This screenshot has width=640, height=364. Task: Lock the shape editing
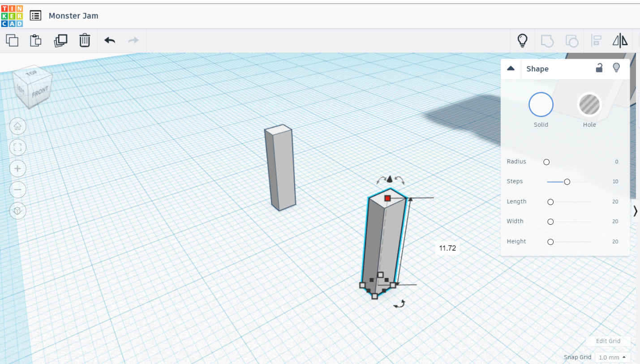pyautogui.click(x=599, y=68)
